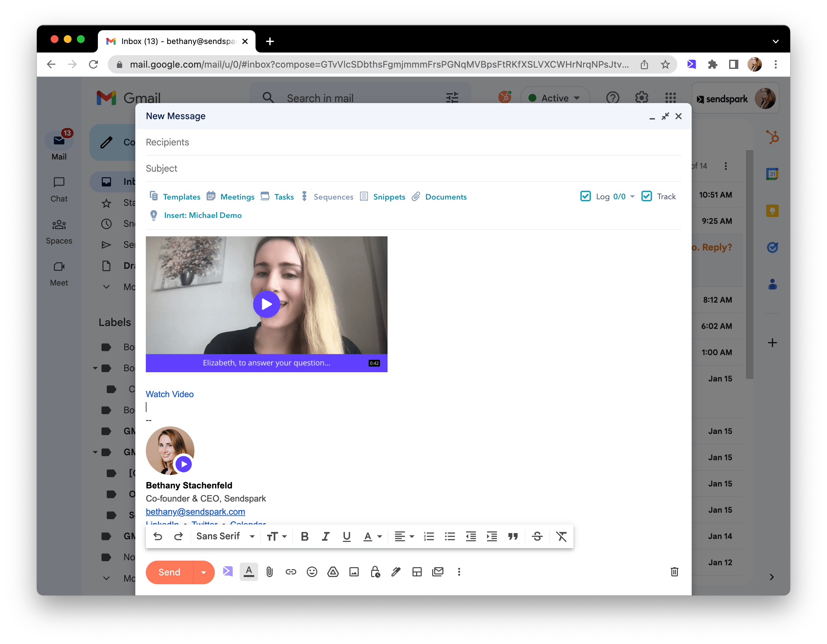Click the Watch Video link
The image size is (827, 644).
(169, 394)
